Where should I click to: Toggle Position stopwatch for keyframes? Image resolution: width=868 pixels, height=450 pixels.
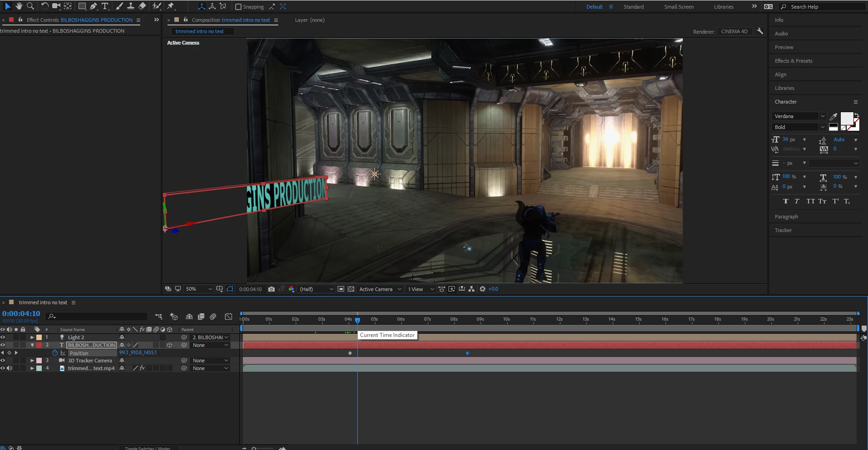[55, 353]
